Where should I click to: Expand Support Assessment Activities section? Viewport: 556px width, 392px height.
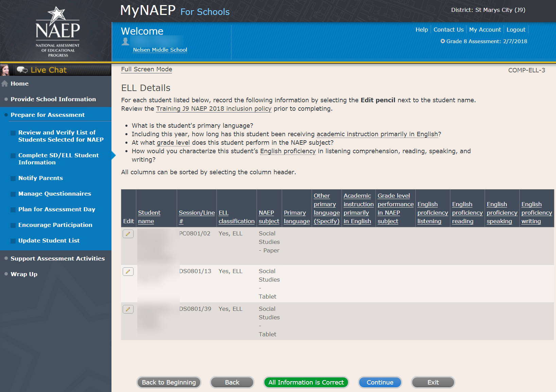57,259
